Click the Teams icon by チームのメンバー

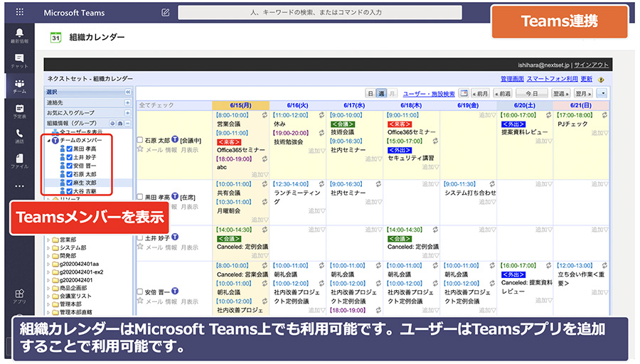pyautogui.click(x=55, y=140)
